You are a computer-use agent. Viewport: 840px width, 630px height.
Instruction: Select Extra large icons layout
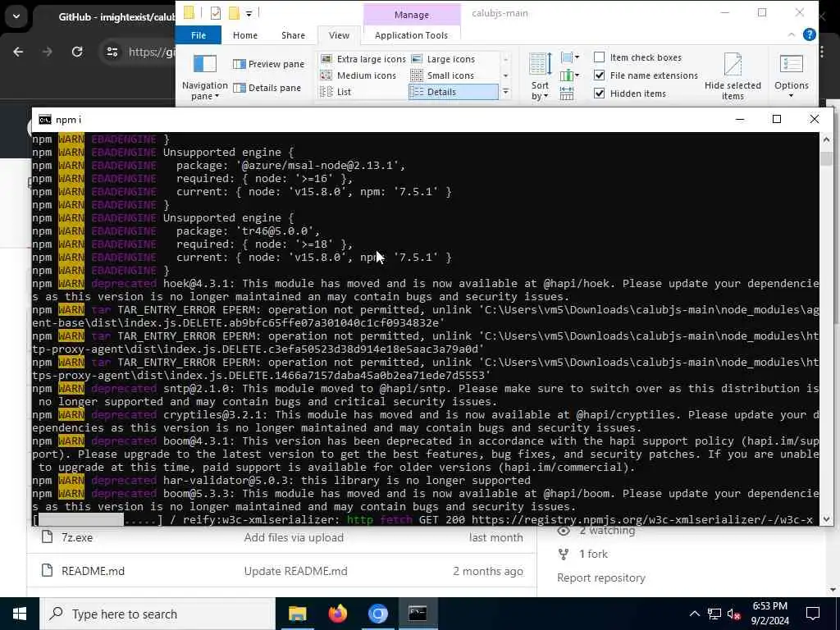click(363, 59)
